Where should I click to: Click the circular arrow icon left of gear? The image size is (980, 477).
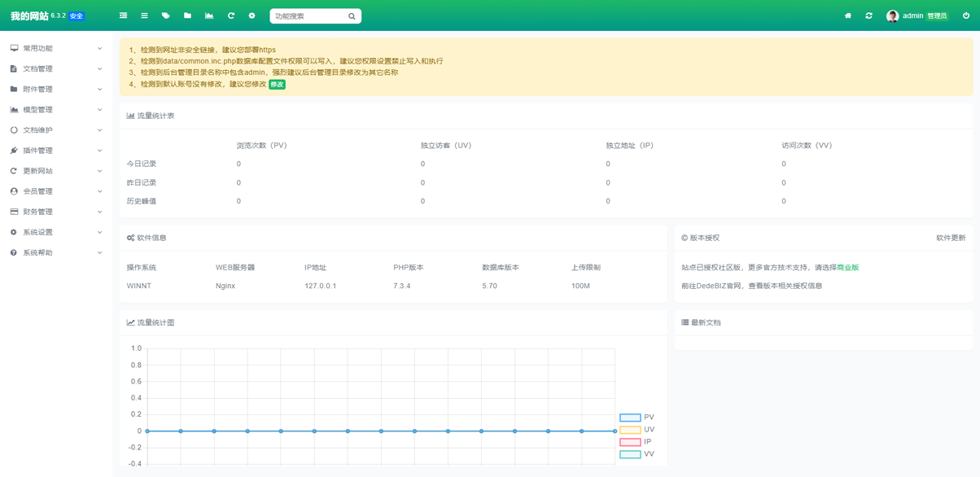[x=231, y=15]
